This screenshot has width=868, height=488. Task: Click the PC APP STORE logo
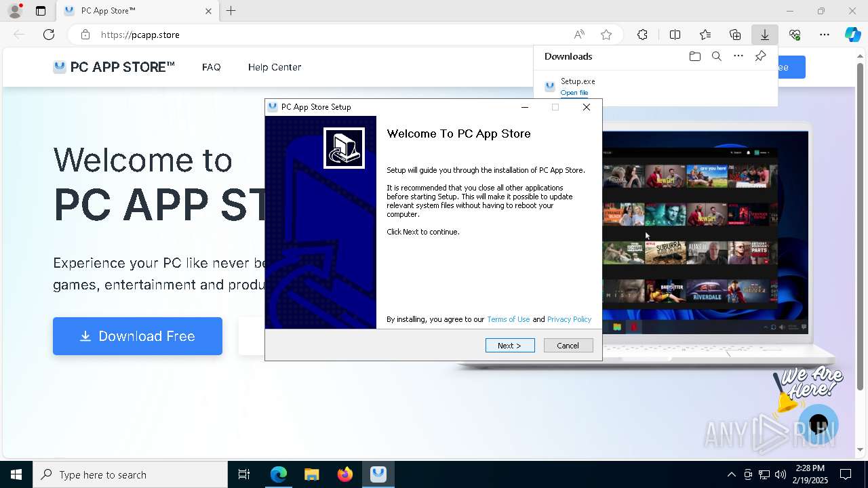(114, 67)
